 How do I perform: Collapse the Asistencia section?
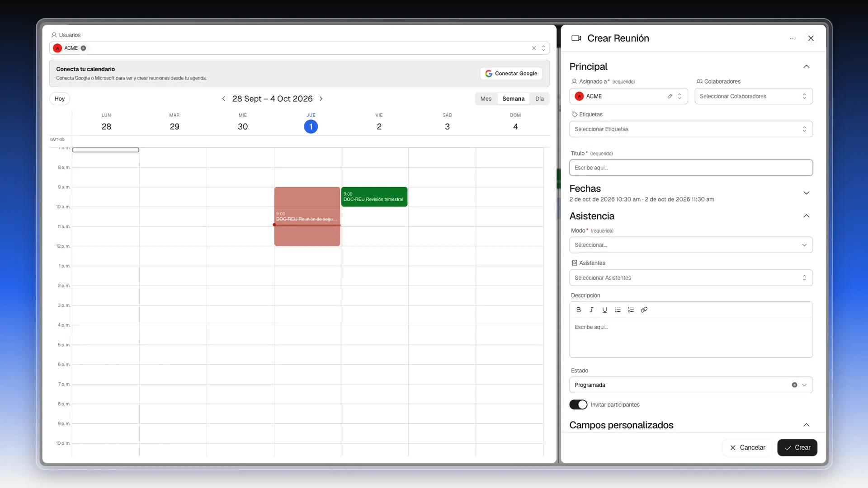click(x=806, y=216)
